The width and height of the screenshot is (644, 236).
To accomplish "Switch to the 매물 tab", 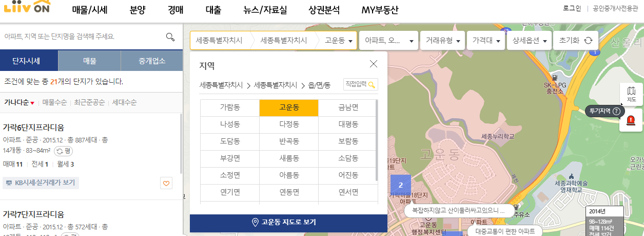I will pyautogui.click(x=90, y=61).
